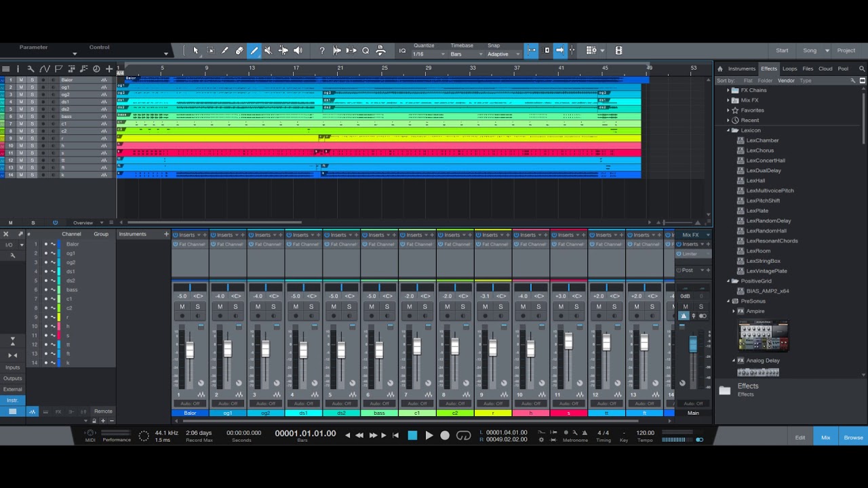Collapse the PreSonus vendor folder
868x488 pixels.
[728, 301]
